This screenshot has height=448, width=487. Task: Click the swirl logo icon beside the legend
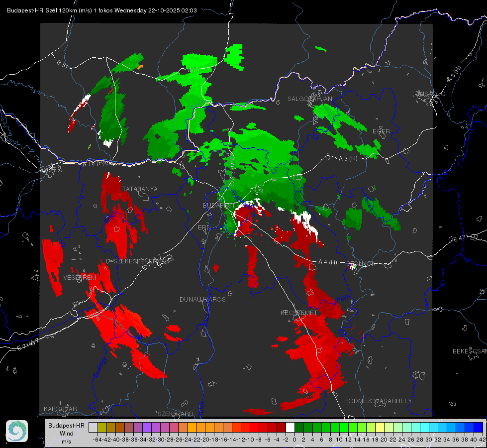tap(17, 431)
